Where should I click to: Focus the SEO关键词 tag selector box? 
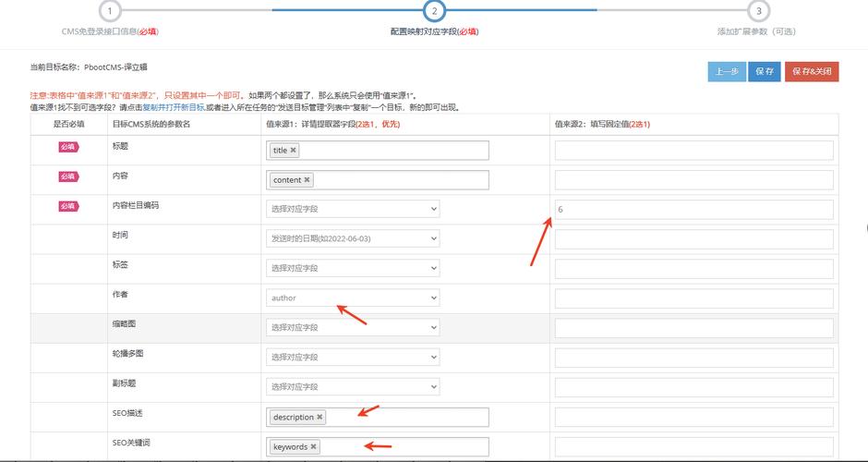click(x=378, y=446)
